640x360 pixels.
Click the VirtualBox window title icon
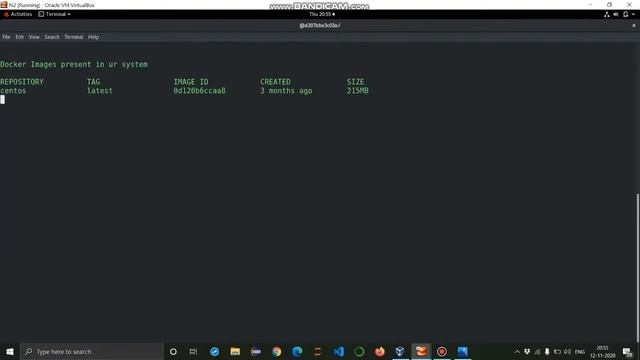(4, 5)
